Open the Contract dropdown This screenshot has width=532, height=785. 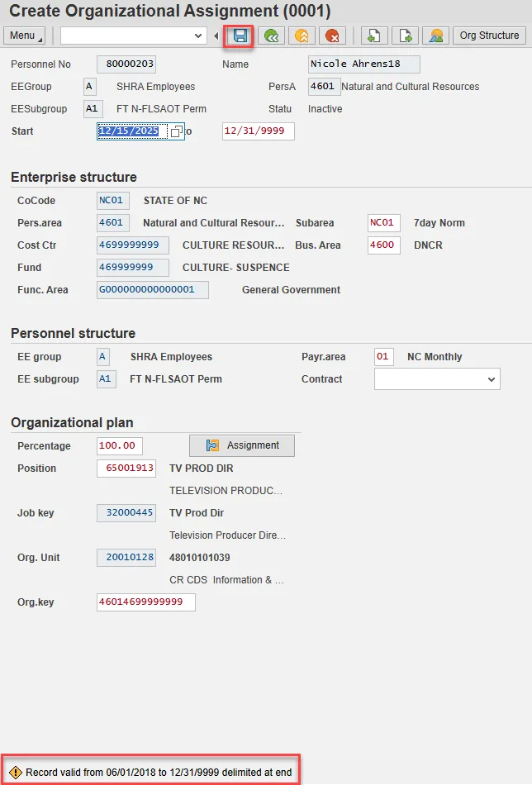point(492,379)
